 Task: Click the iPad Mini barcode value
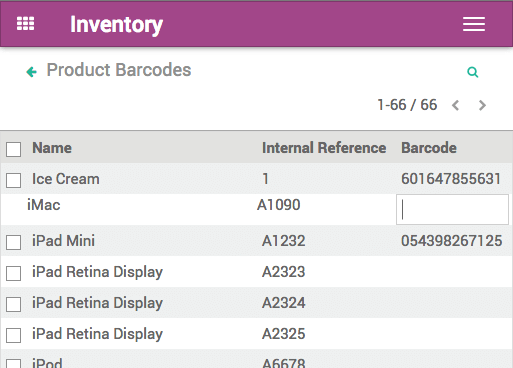coord(451,241)
